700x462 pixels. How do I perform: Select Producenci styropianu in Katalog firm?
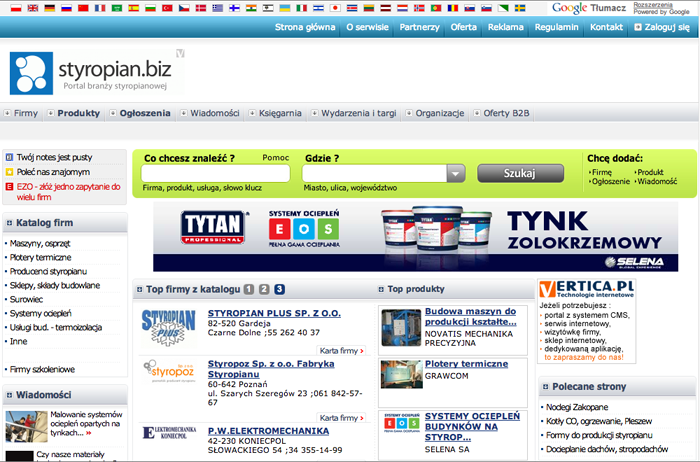tap(48, 271)
